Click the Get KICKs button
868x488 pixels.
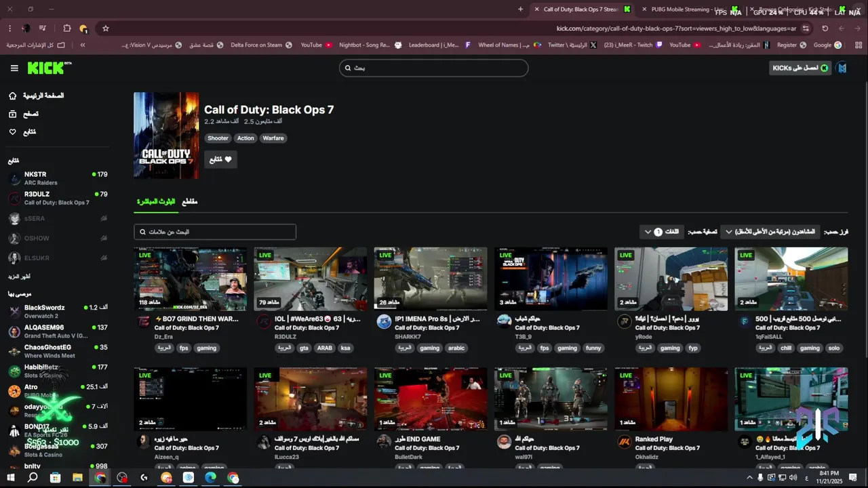click(x=801, y=68)
